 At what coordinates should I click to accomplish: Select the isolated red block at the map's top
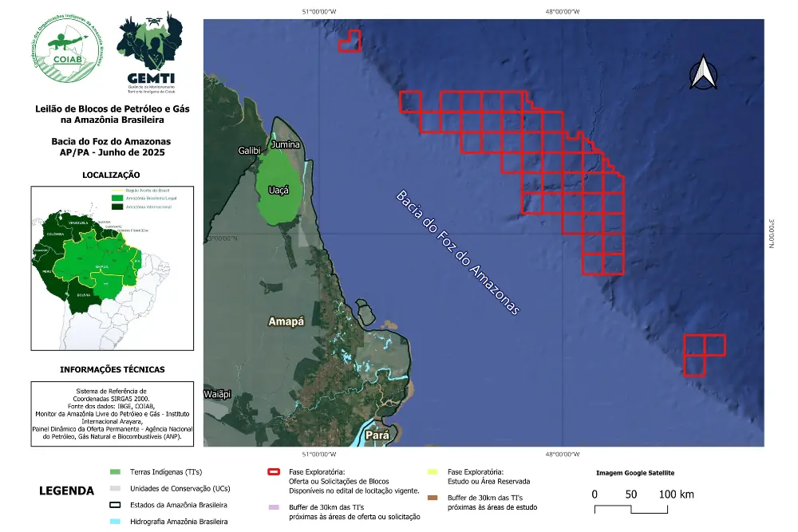pos(350,41)
